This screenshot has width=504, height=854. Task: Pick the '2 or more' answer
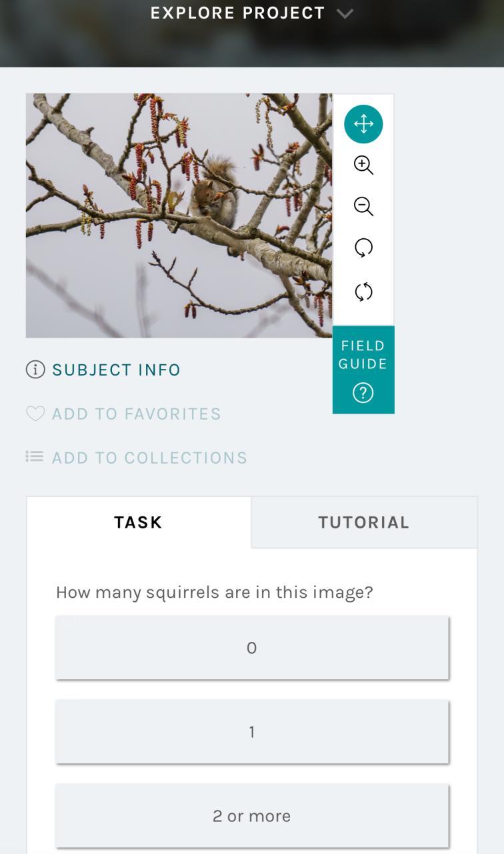click(252, 816)
